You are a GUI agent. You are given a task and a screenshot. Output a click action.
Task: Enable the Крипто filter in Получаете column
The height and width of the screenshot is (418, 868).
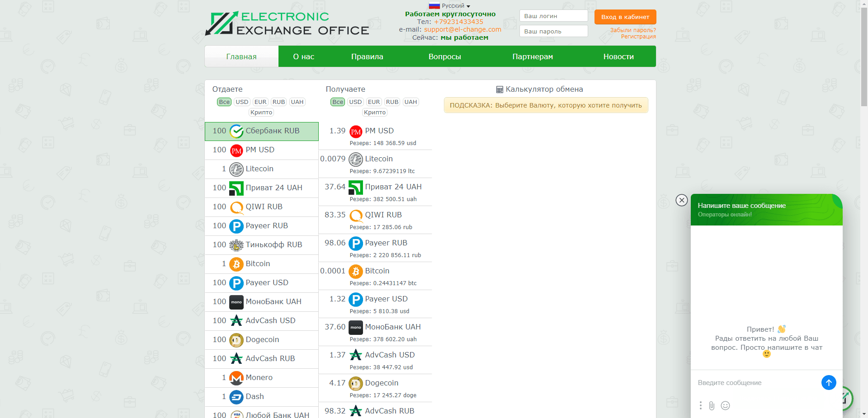coord(374,112)
